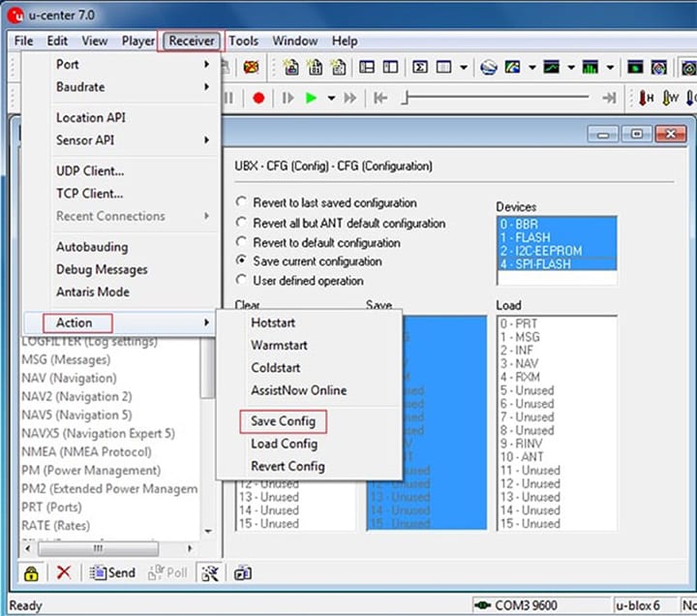697x616 pixels.
Task: Click the message tree vertical scrollbar thumb
Action: coord(207,367)
